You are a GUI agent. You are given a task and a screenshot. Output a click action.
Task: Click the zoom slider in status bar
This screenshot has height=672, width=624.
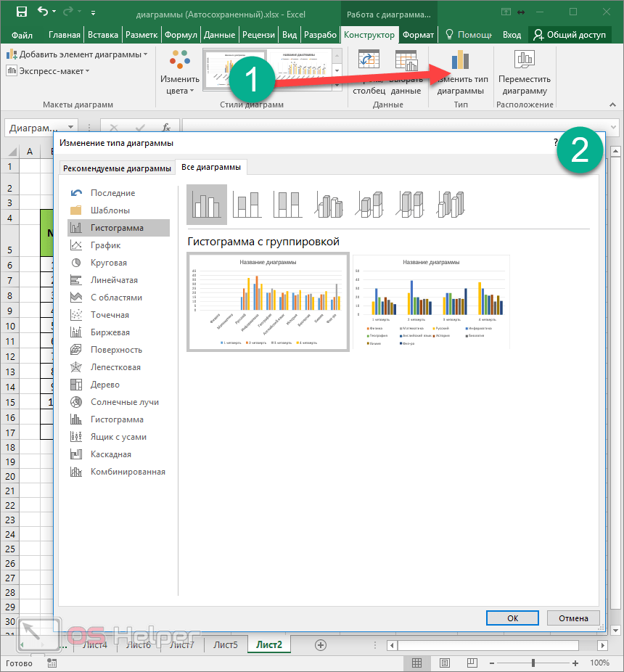pyautogui.click(x=533, y=663)
